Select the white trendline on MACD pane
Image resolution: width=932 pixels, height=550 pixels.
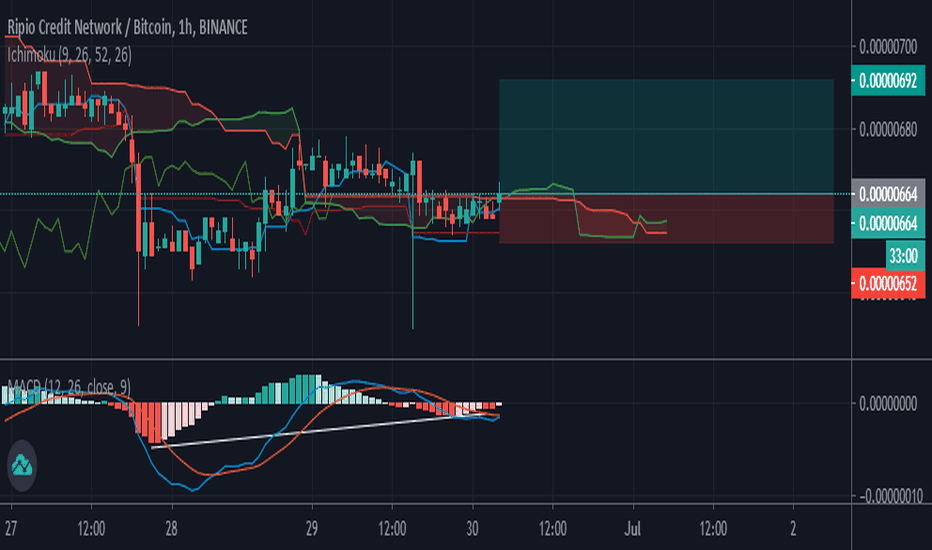coord(324,430)
